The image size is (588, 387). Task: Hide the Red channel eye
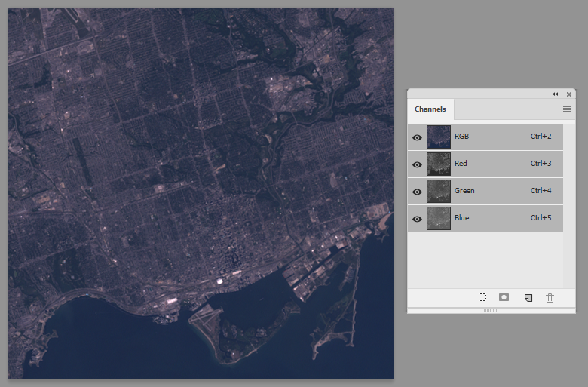417,164
